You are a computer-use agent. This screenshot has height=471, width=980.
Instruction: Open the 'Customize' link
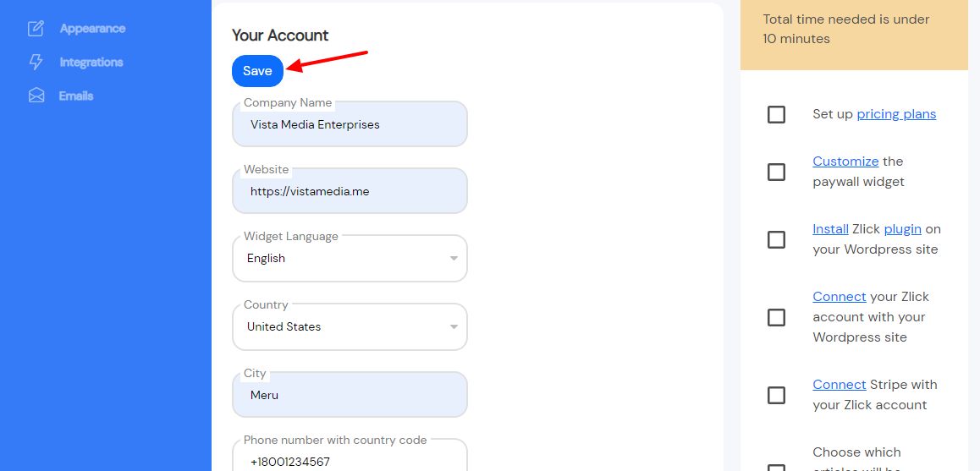point(845,162)
